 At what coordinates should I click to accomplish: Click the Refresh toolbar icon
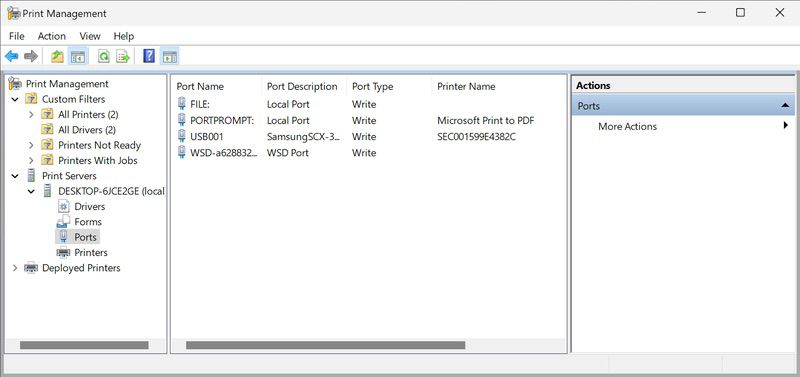(104, 56)
